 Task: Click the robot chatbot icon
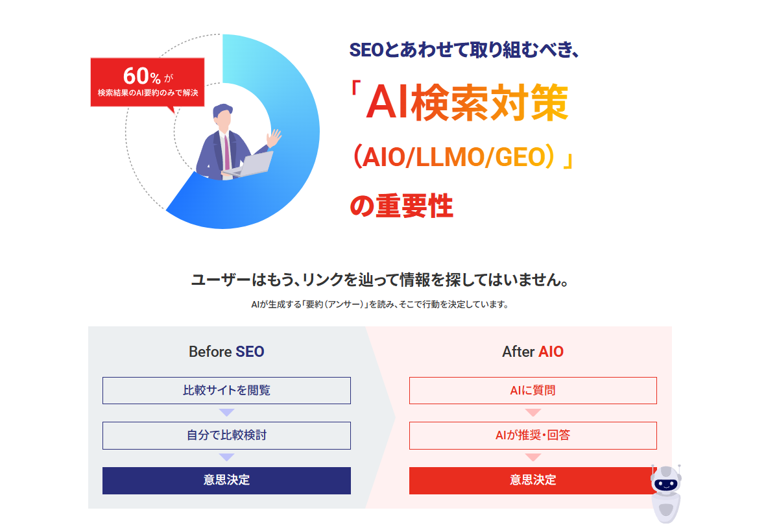tap(665, 493)
